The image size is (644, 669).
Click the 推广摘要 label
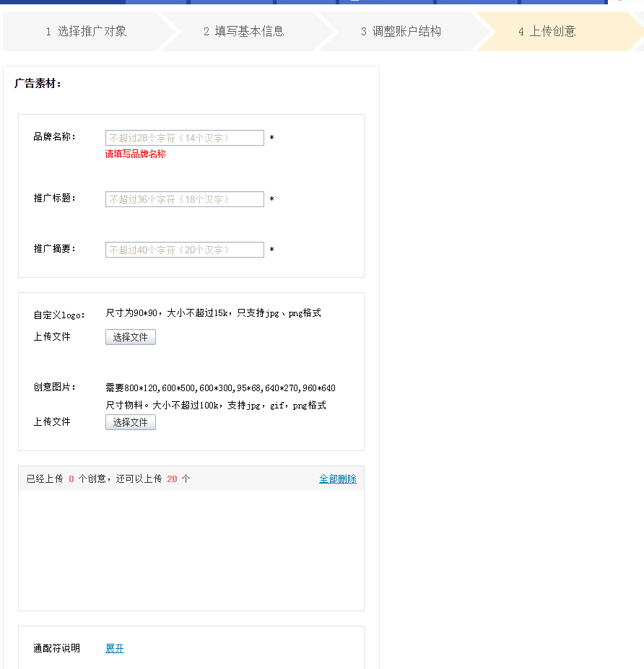[x=55, y=248]
